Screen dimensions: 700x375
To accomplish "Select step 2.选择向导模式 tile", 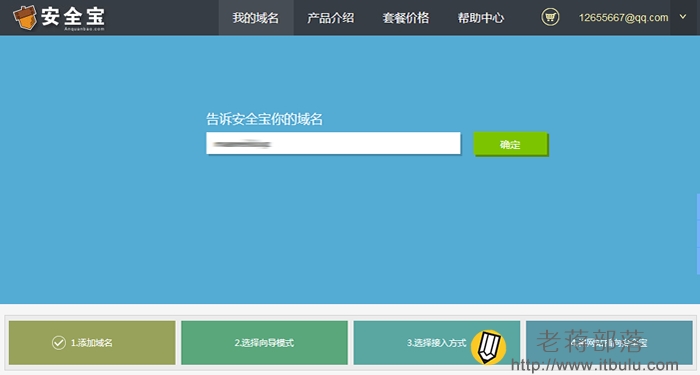I will pyautogui.click(x=264, y=343).
